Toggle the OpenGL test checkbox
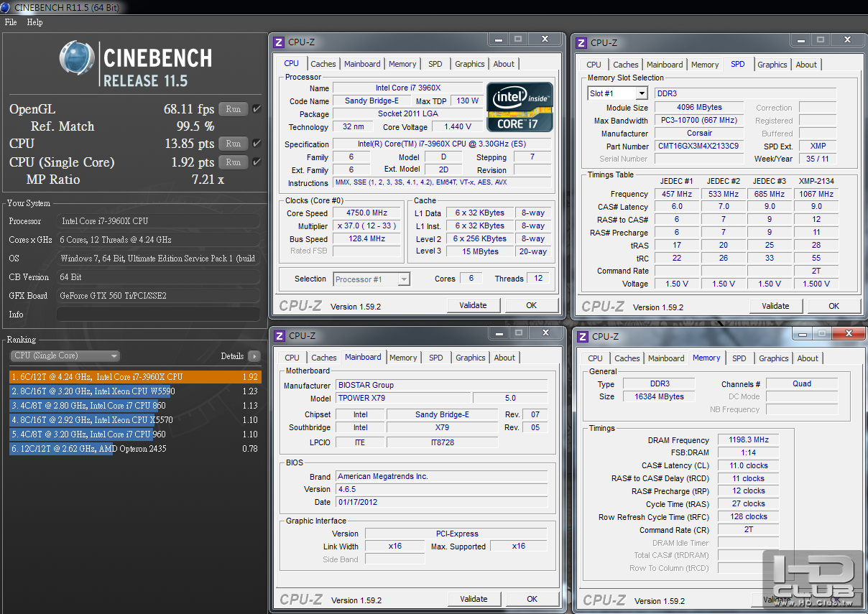 pyautogui.click(x=257, y=109)
